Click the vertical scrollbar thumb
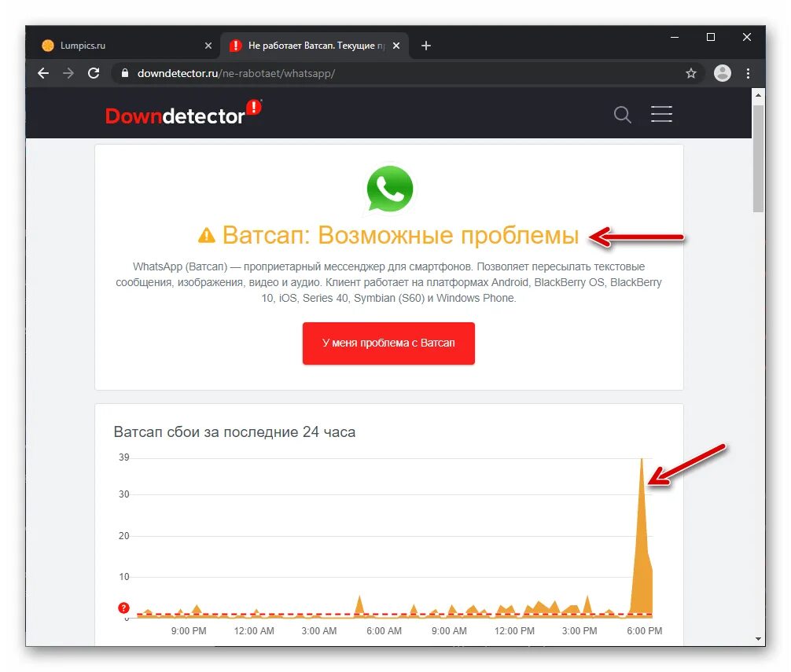 coord(758,158)
